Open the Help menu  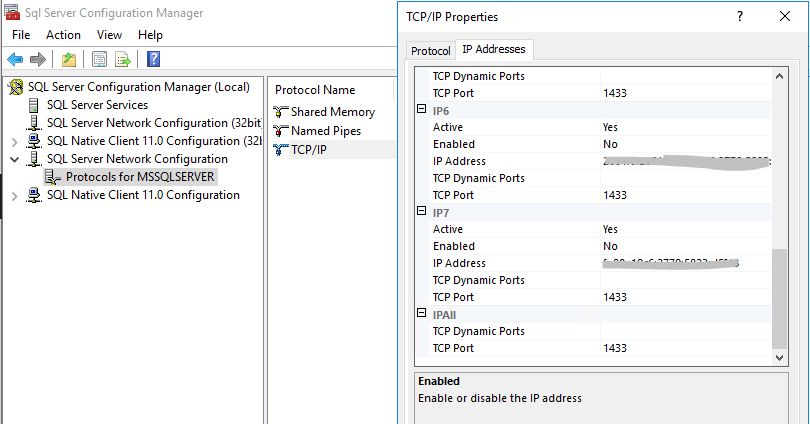coord(150,35)
